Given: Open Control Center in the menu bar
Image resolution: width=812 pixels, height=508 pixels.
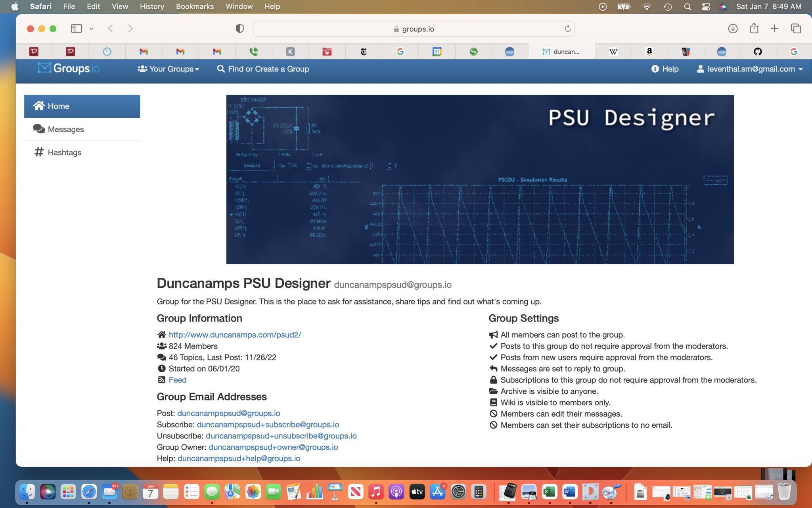Looking at the screenshot, I should click(x=706, y=7).
